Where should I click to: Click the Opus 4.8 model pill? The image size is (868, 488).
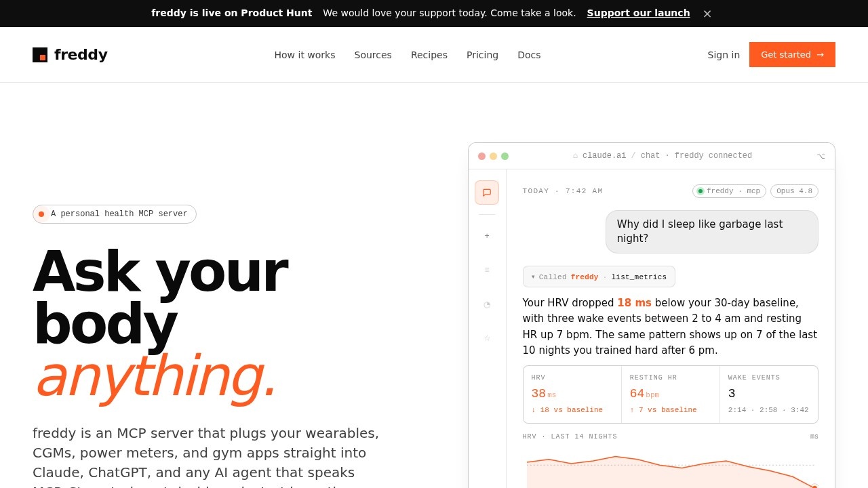[x=794, y=191]
